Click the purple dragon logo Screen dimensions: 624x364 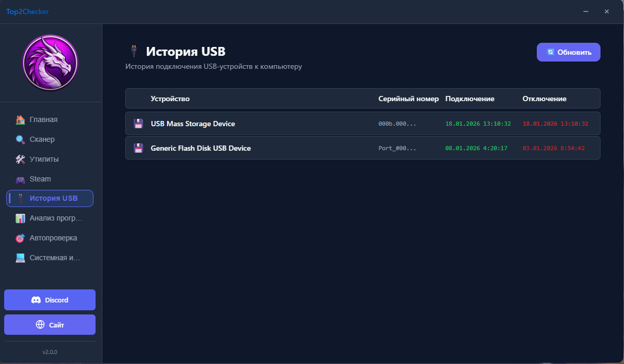50,63
